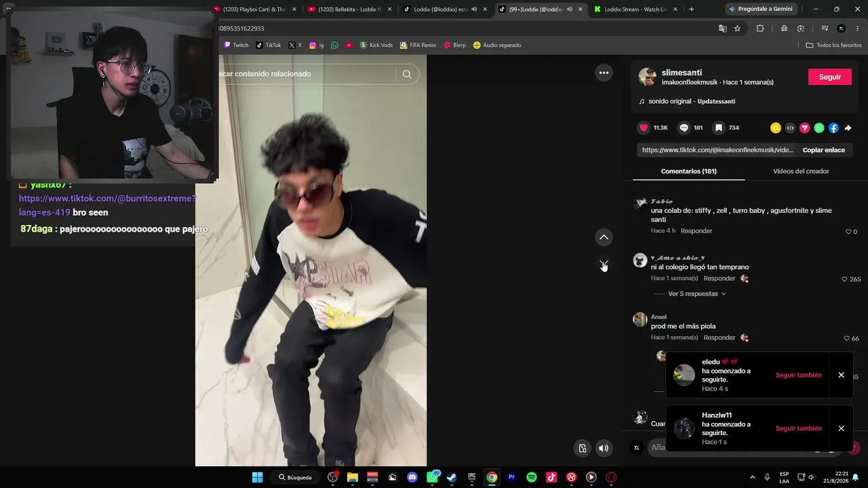This screenshot has width=868, height=488.
Task: Send to friends with the red paper-plane icon
Action: tap(805, 128)
